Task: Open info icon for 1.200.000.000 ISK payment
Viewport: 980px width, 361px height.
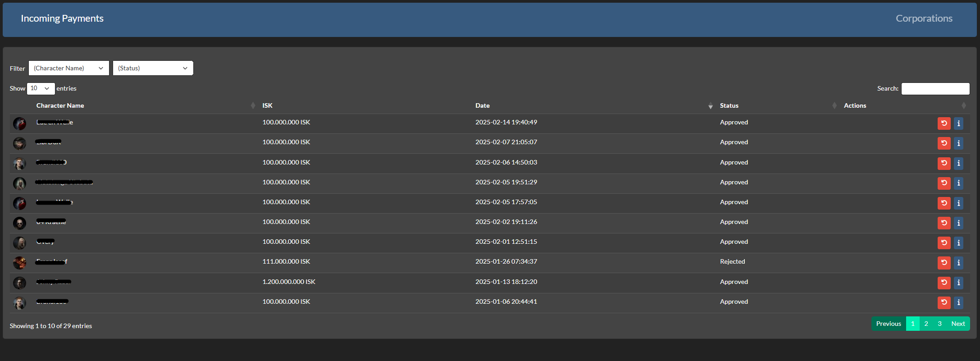Action: click(958, 283)
